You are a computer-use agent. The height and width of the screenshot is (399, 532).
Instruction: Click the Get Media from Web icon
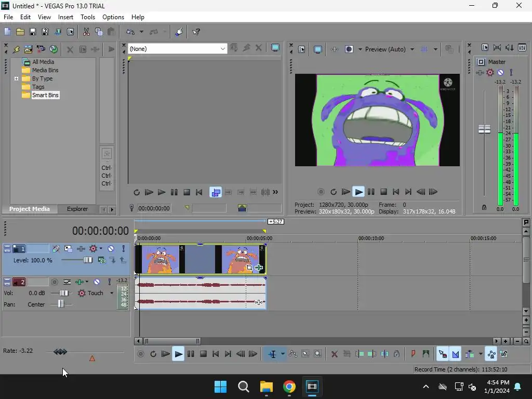pos(54,49)
